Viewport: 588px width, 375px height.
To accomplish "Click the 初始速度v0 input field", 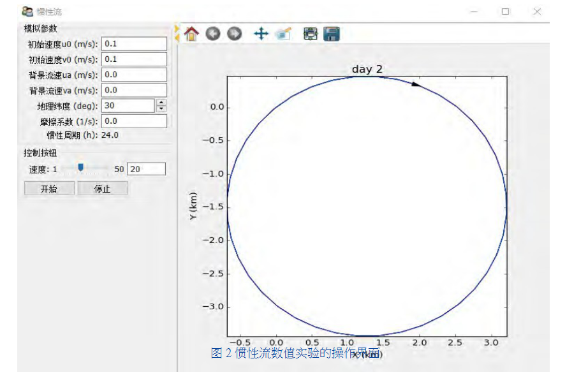I will pyautogui.click(x=134, y=59).
